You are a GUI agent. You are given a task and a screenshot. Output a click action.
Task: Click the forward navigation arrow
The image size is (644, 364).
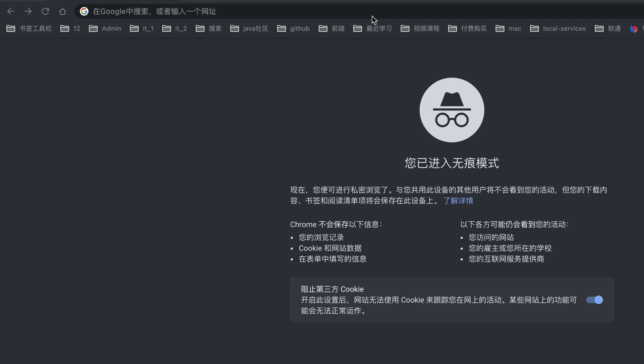click(x=28, y=11)
